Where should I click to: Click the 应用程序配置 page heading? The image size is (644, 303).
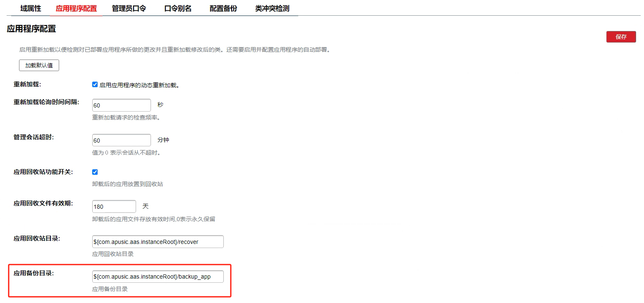point(31,29)
